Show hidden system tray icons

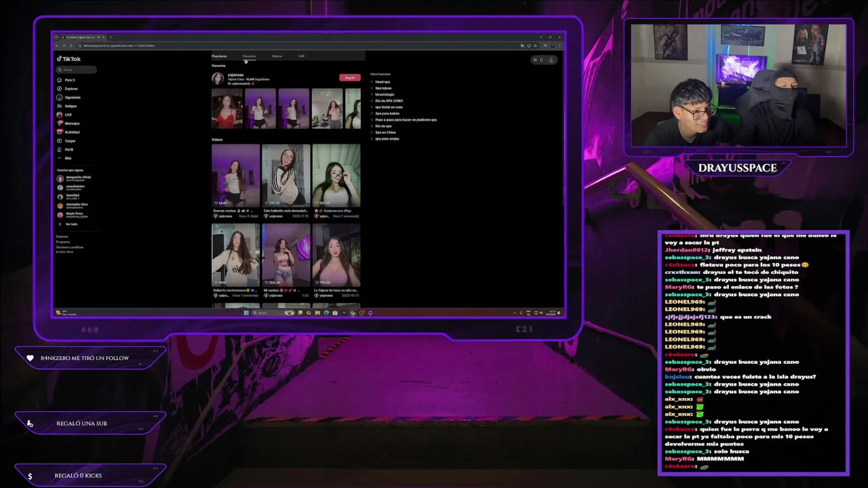coord(515,312)
